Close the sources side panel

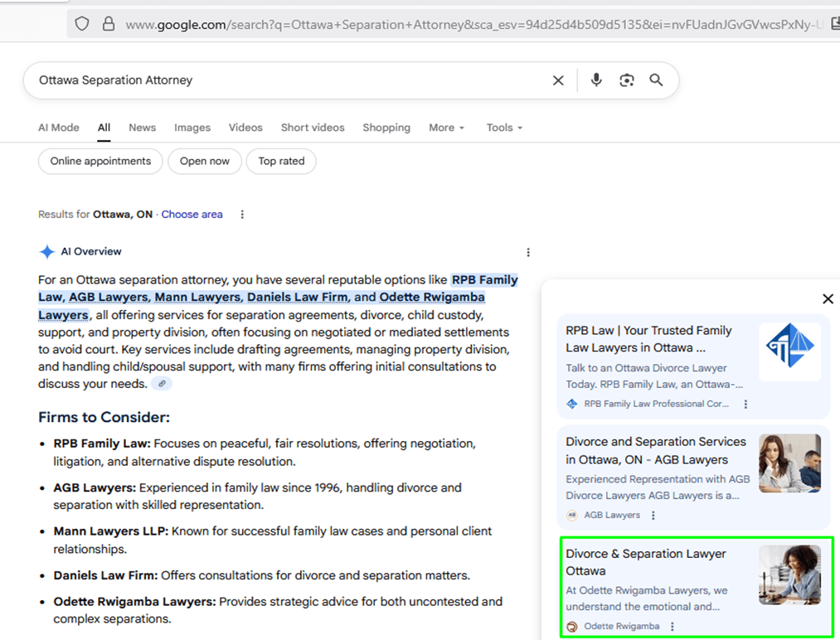click(828, 298)
